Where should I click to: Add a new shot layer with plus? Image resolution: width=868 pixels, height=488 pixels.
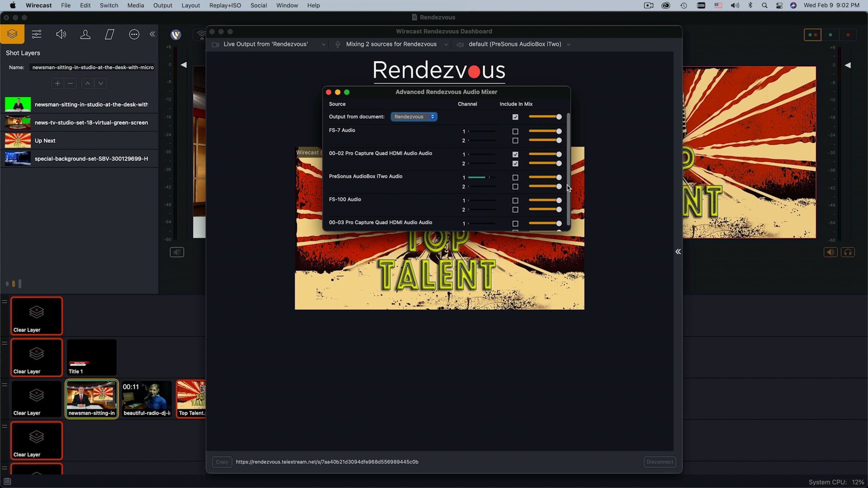click(x=58, y=84)
